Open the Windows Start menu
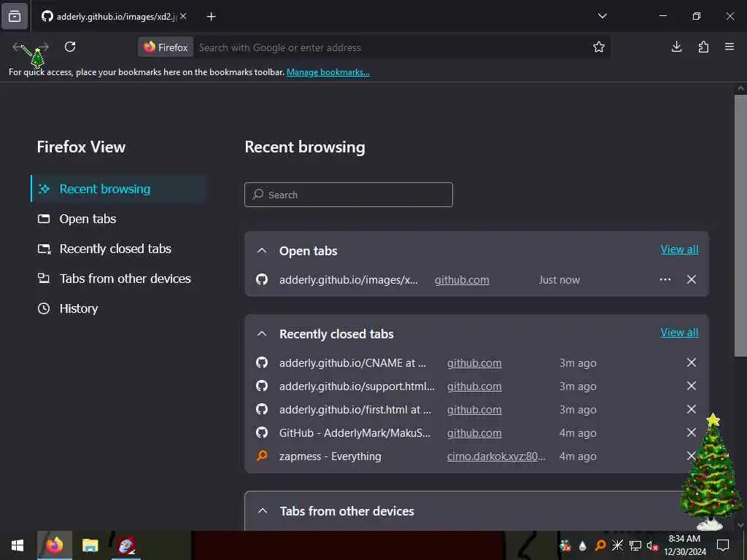The height and width of the screenshot is (560, 747). 18,545
